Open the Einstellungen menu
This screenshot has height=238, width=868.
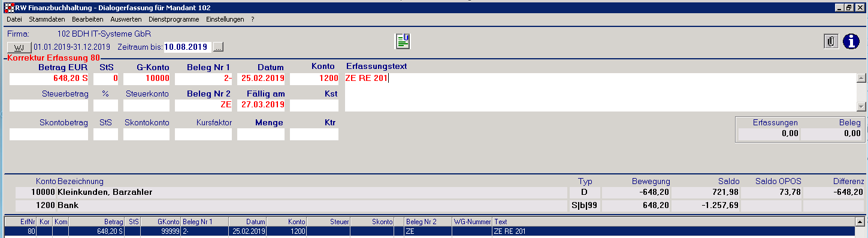225,19
